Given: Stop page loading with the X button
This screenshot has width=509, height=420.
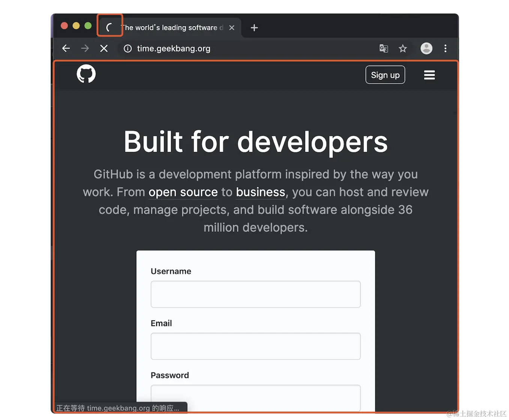Looking at the screenshot, I should (x=104, y=48).
